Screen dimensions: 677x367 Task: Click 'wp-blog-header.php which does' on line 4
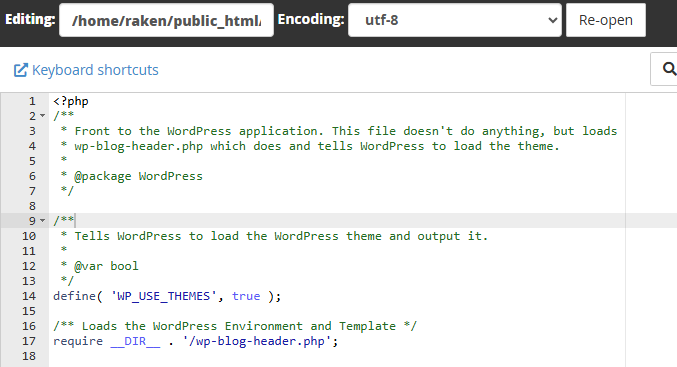click(177, 146)
